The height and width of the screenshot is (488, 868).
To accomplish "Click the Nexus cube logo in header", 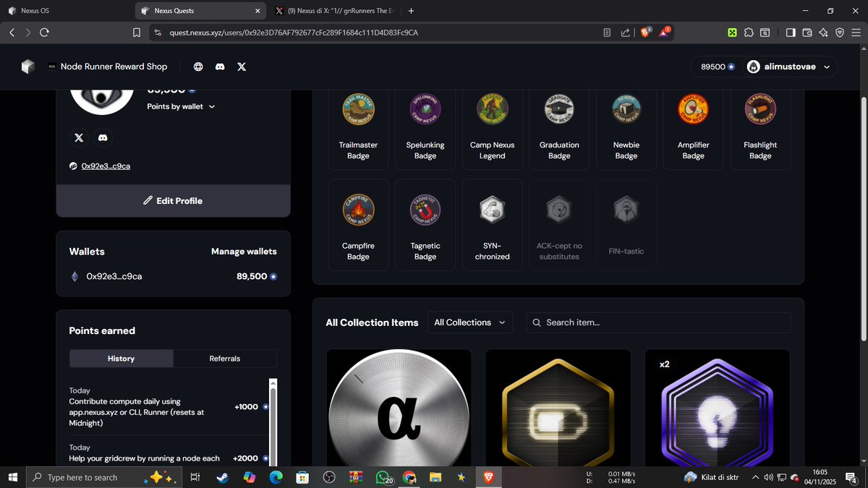I will point(27,67).
